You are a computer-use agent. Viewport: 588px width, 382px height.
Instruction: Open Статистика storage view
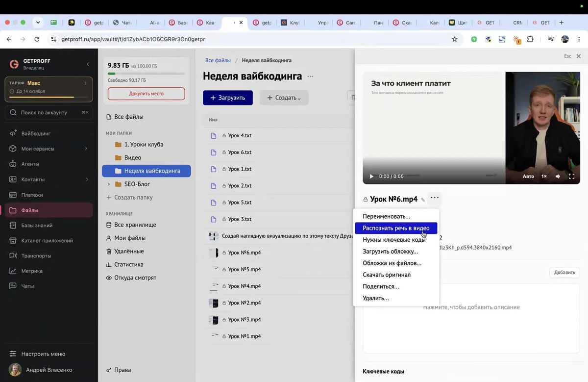[x=129, y=264]
